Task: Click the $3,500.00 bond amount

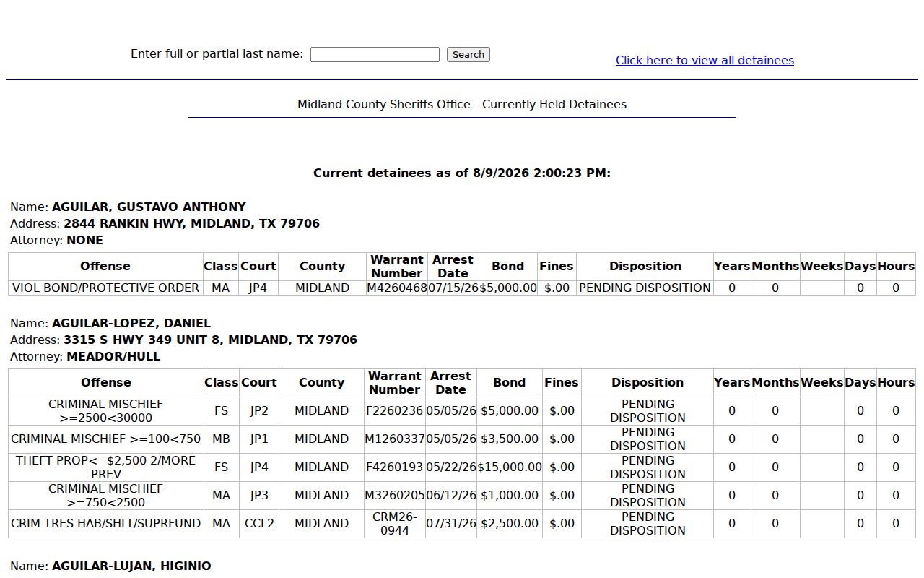Action: 510,439
